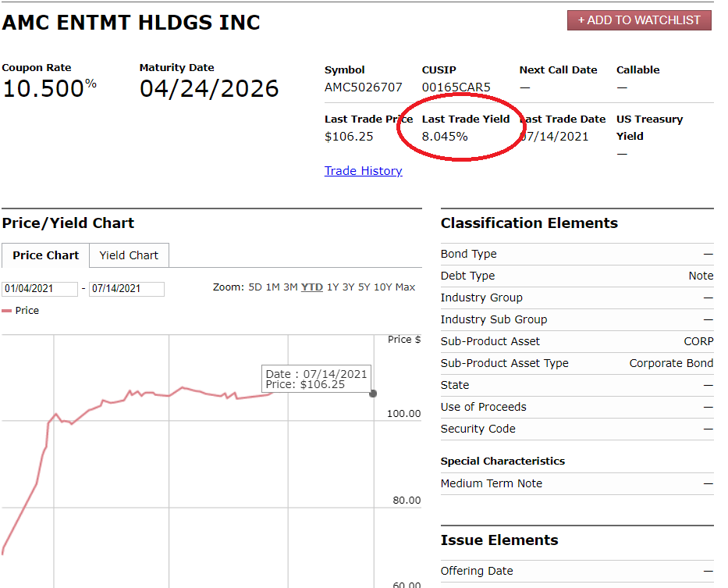Click the Add to Watchlist button
Viewport: 728px width, 588px height.
pyautogui.click(x=639, y=20)
